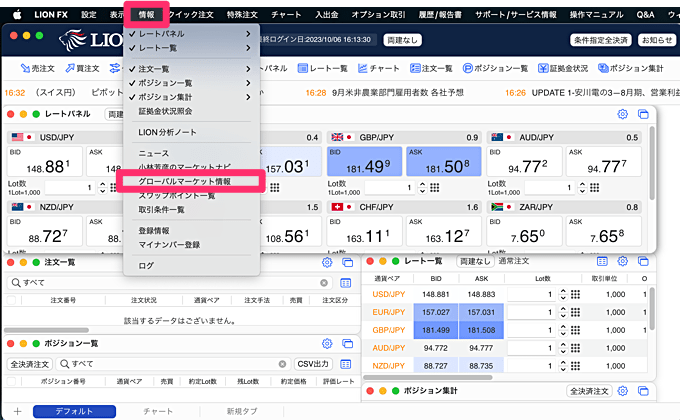
Task: Open ポジション一覧 from the toolbar
Action: (x=495, y=68)
